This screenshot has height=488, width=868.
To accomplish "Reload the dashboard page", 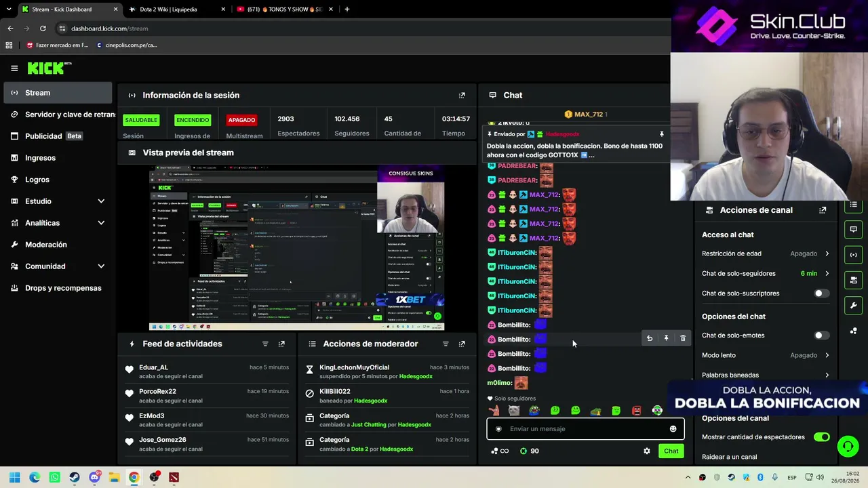I will pyautogui.click(x=43, y=28).
